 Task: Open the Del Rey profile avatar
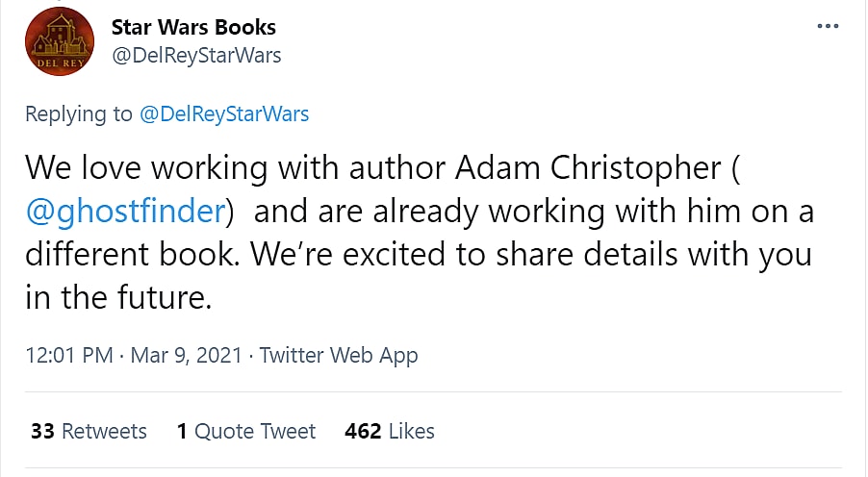(60, 42)
